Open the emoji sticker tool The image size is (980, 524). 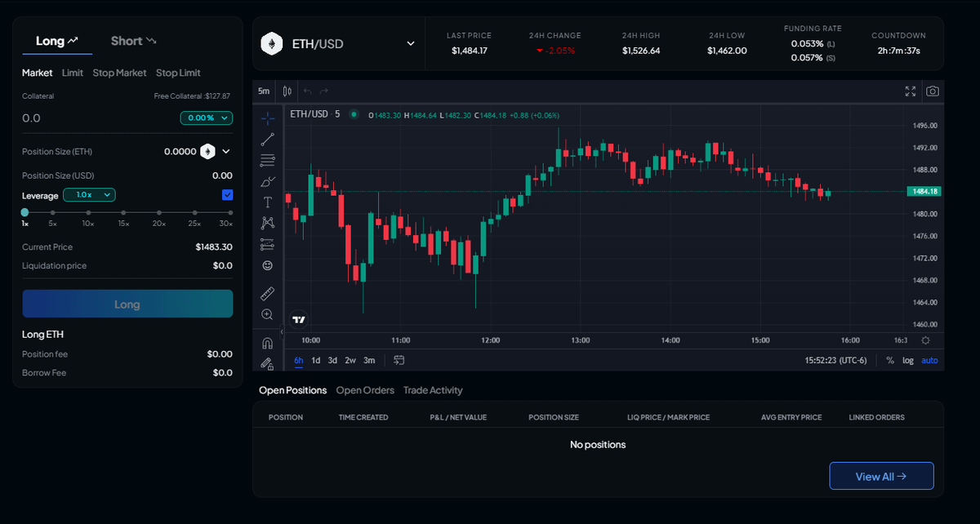click(x=267, y=265)
